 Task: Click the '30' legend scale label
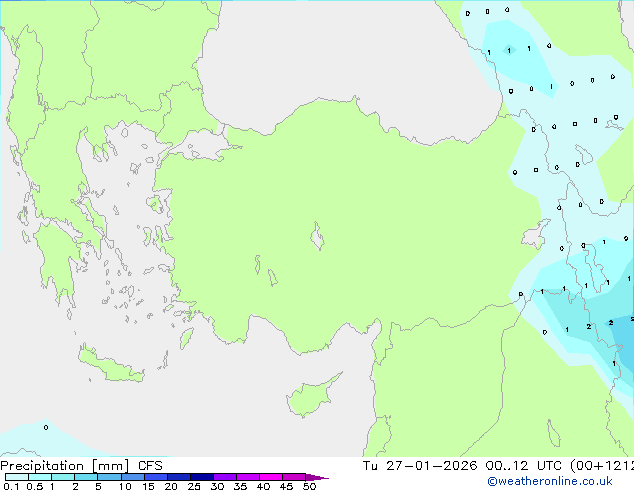coord(217,486)
